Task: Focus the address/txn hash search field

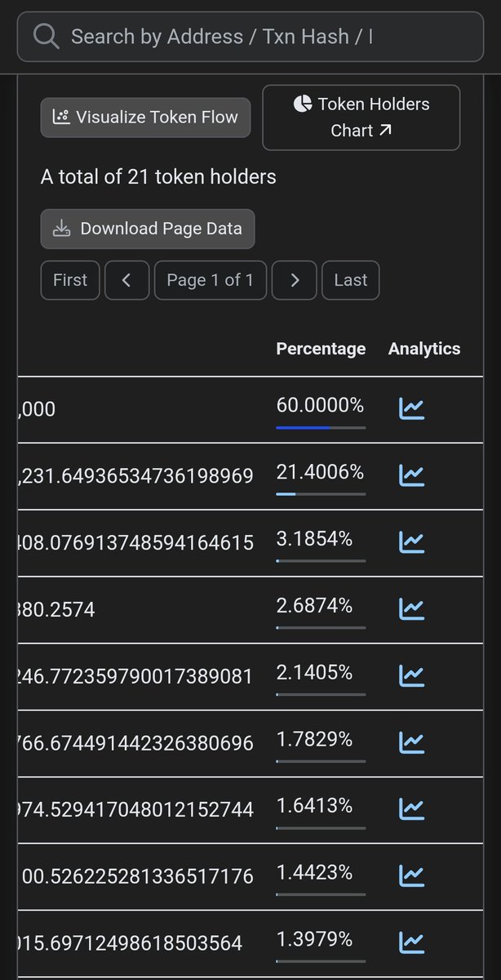Action: 250,36
